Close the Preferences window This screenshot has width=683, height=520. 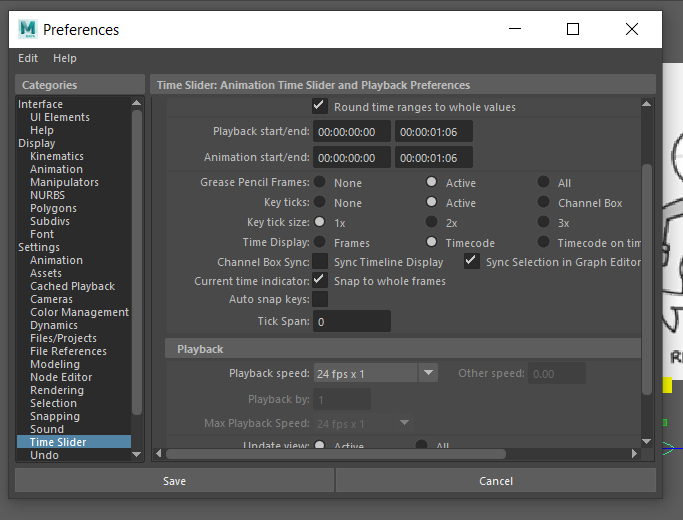coord(632,29)
